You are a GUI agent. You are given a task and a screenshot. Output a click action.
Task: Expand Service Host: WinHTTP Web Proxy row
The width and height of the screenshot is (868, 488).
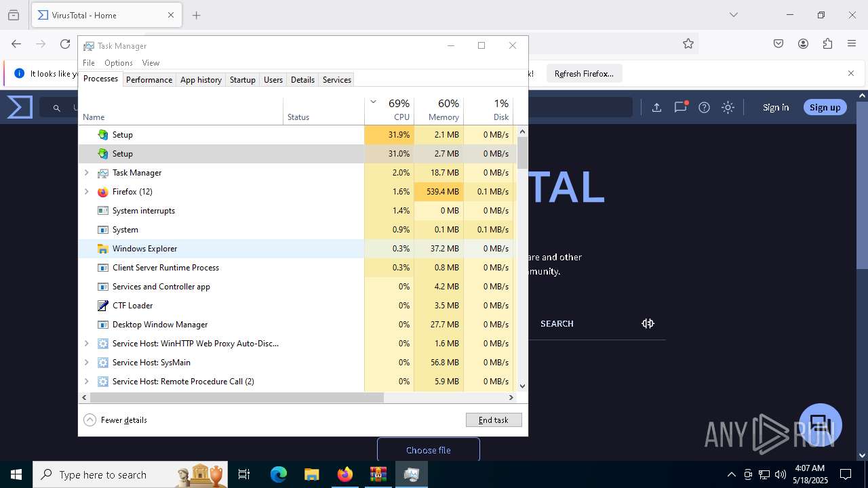tap(86, 344)
